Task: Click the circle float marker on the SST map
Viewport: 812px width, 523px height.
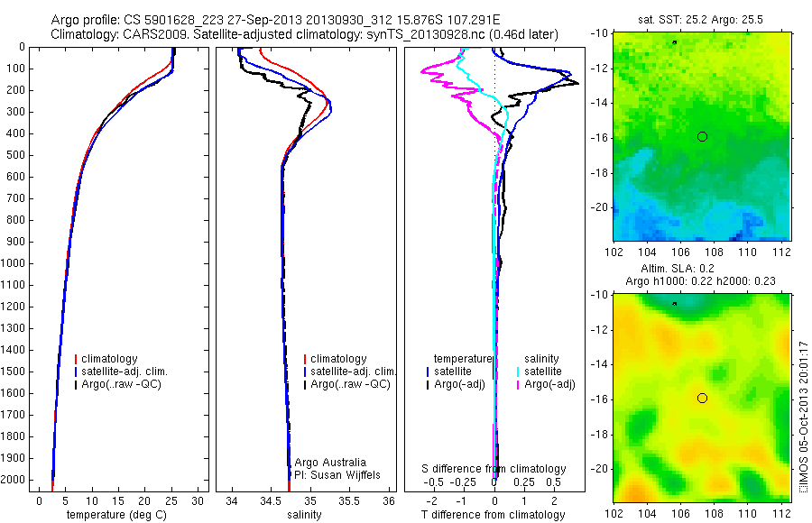Action: click(702, 137)
